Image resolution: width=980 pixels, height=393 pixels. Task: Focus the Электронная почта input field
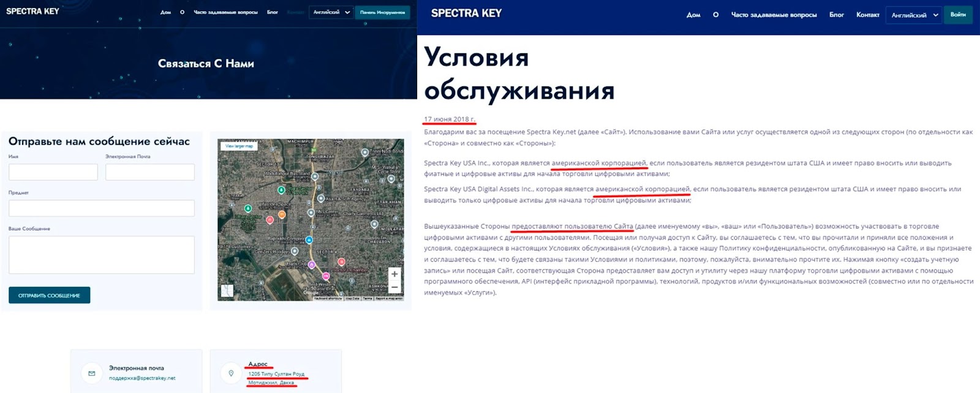pos(150,172)
